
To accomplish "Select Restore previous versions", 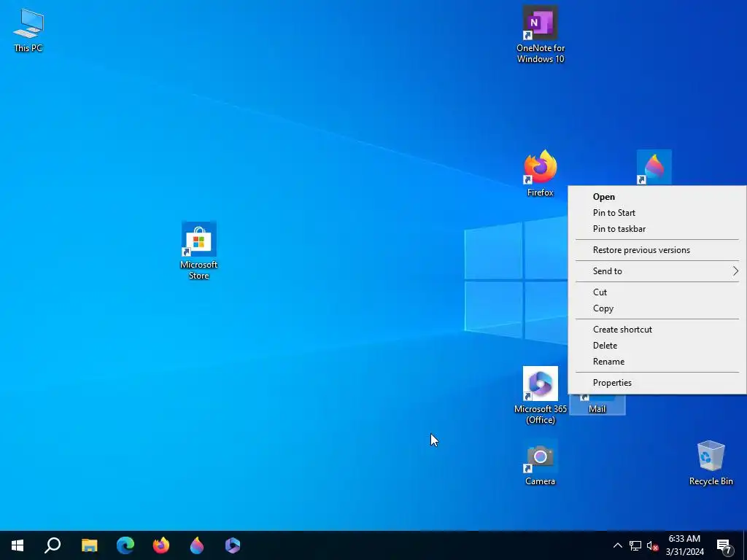I will click(x=657, y=250).
